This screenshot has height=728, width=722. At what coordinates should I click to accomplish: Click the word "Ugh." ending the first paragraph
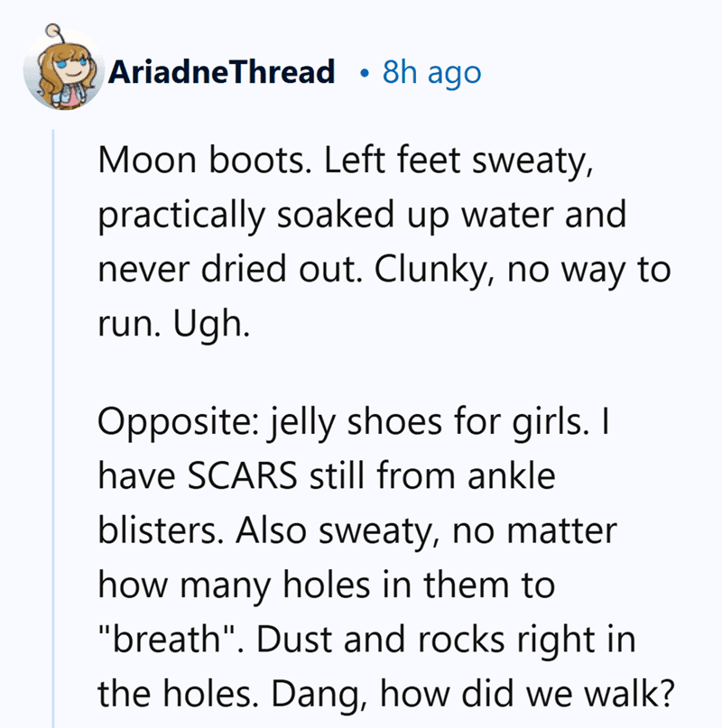point(211,324)
